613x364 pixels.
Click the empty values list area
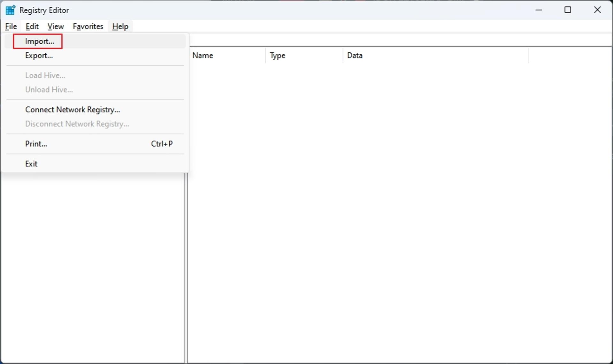400,213
